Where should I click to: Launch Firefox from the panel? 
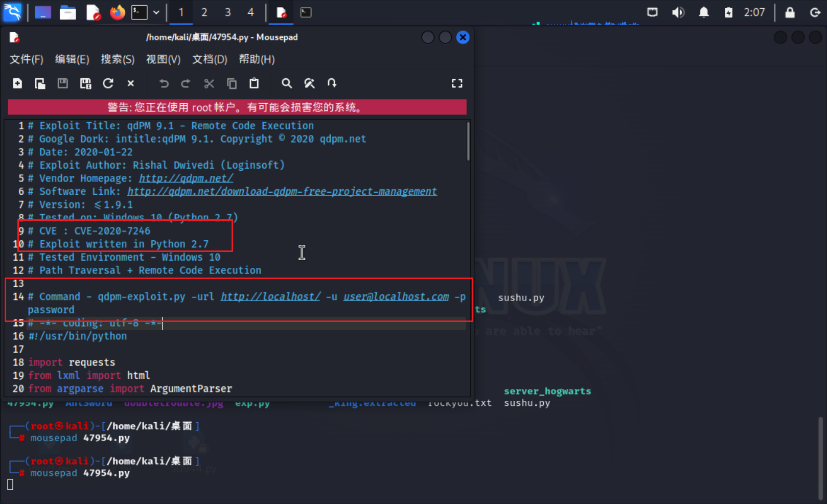117,12
